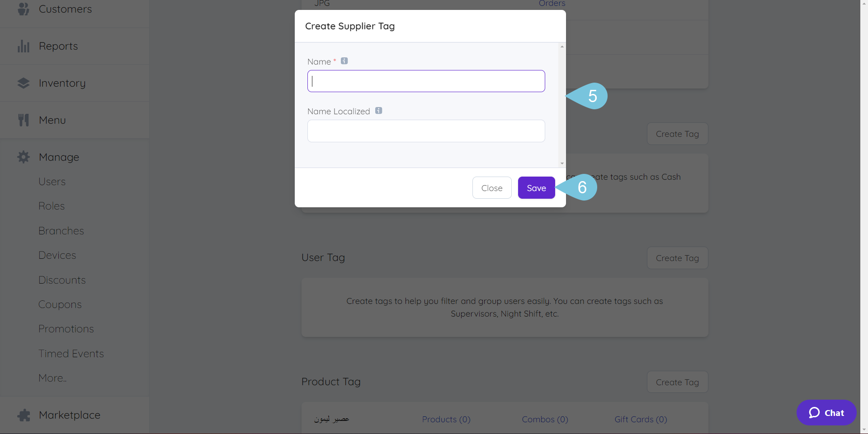Open the Users management page
868x434 pixels.
[52, 182]
